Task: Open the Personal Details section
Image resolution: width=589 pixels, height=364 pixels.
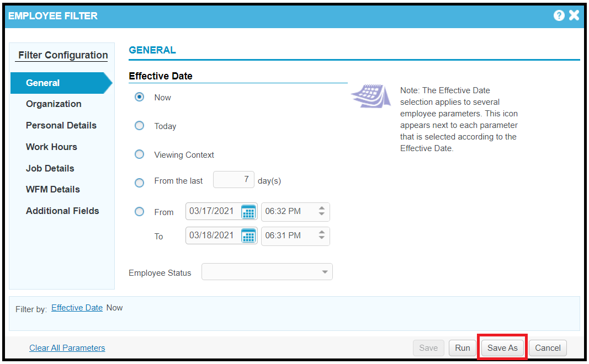Action: (61, 125)
